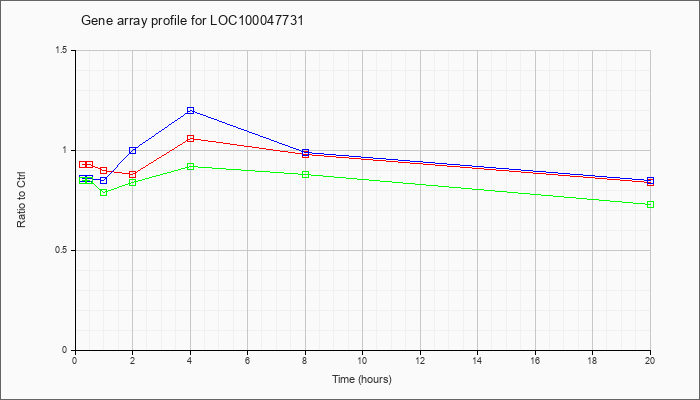This screenshot has height=400, width=700.
Task: Select the red marker at 2 hours
Action: click(x=133, y=175)
